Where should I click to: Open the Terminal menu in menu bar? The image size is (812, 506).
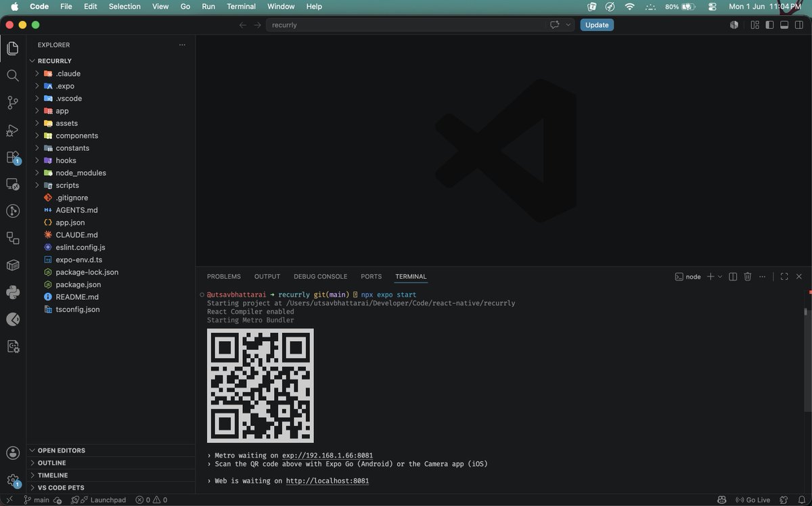[241, 7]
